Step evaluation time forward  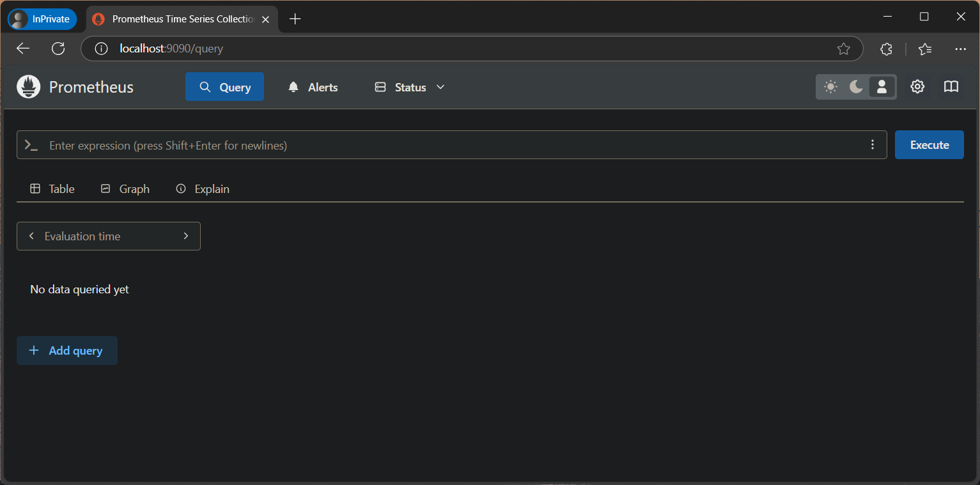pos(186,236)
